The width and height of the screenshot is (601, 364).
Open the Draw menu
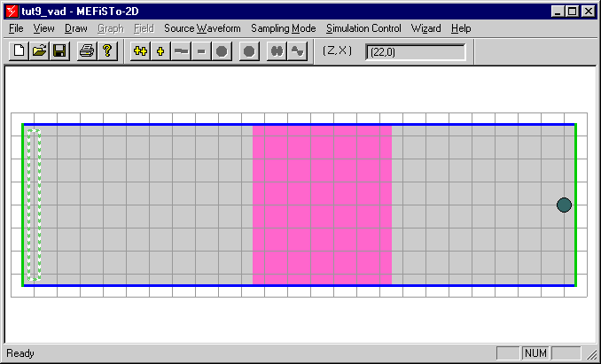pos(76,28)
